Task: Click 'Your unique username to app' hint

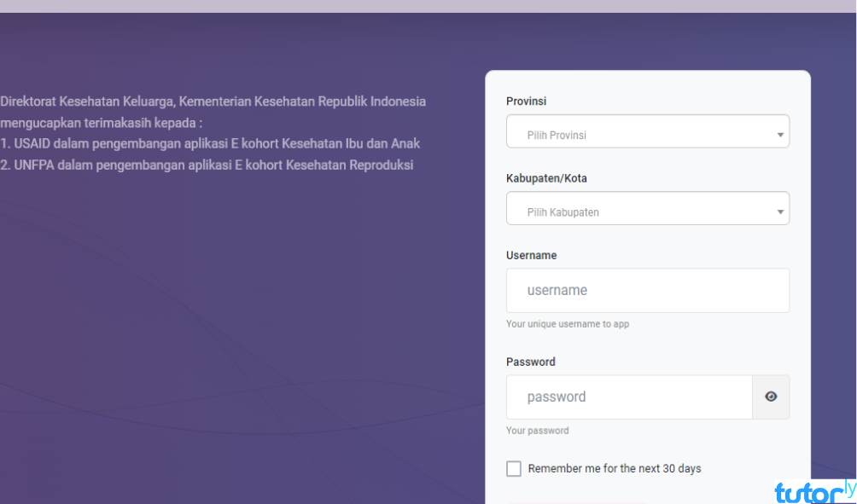Action: click(x=568, y=324)
